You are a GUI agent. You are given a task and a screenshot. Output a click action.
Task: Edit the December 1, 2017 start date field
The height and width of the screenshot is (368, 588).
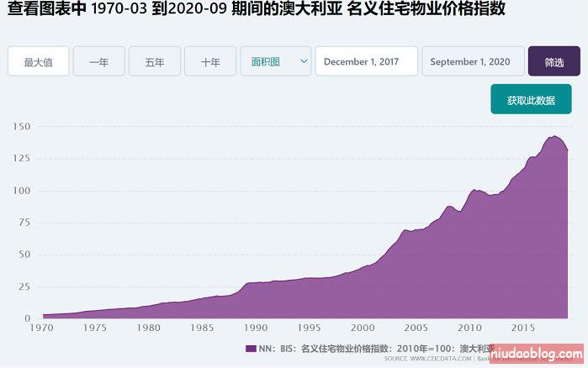point(367,61)
